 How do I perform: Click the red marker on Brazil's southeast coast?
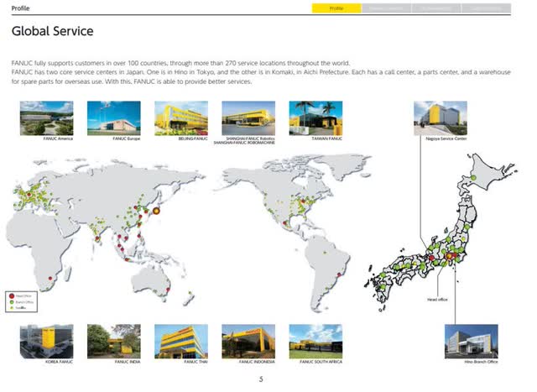click(x=339, y=274)
